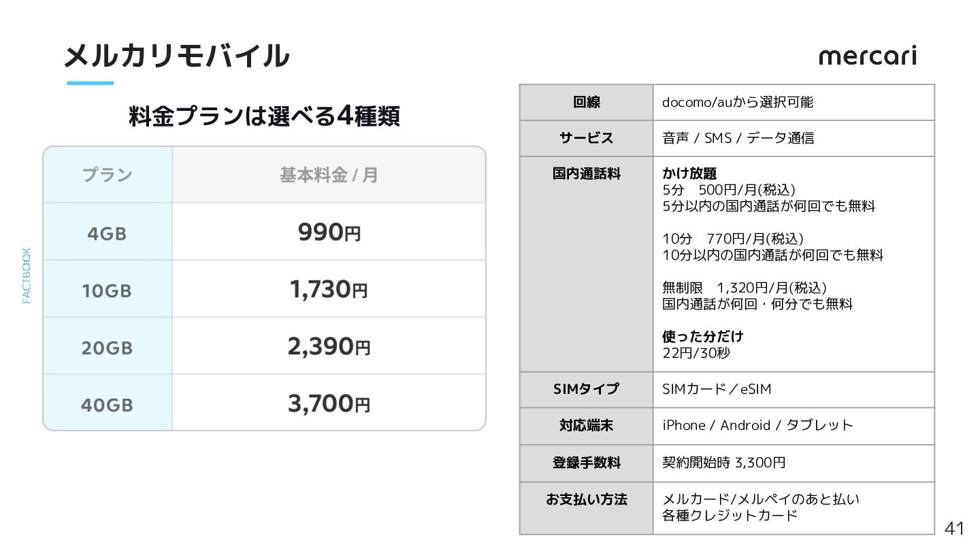
Task: Click the お支払い方法 row header
Action: click(x=587, y=508)
